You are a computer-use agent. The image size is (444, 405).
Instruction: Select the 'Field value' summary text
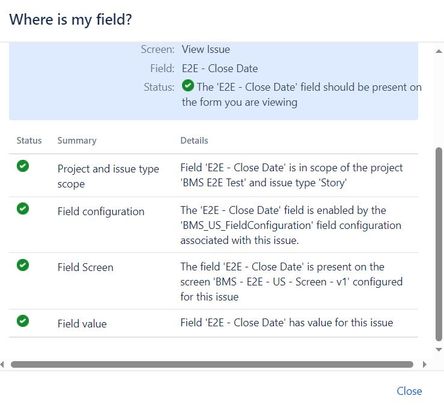[82, 324]
